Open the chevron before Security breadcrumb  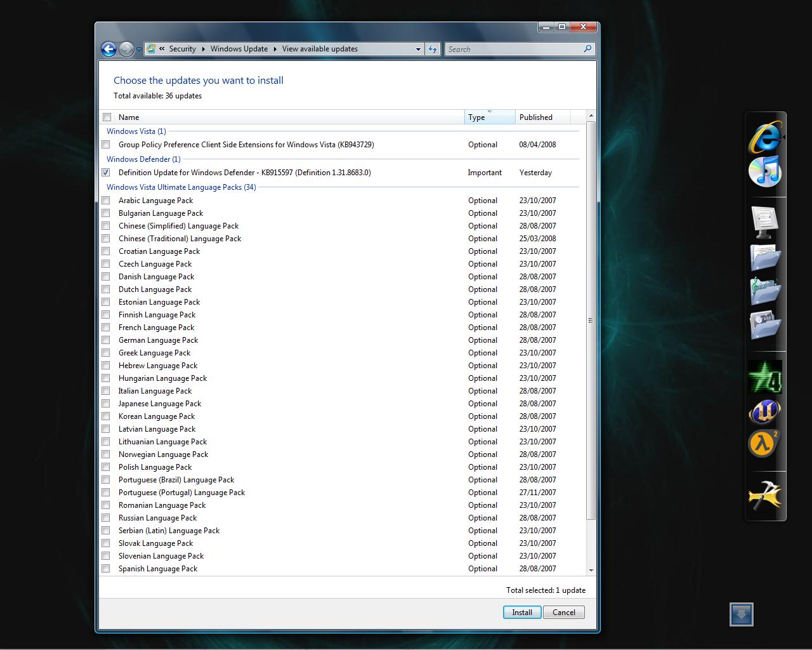click(x=162, y=49)
